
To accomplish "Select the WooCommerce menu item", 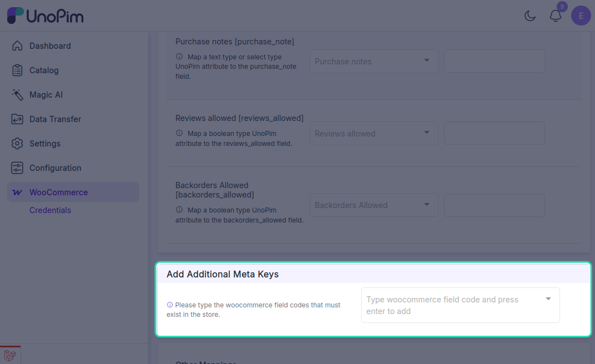I will [x=73, y=192].
